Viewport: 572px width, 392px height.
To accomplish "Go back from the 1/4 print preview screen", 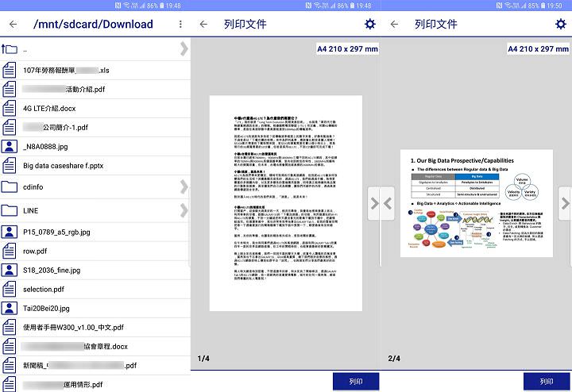I will 203,24.
